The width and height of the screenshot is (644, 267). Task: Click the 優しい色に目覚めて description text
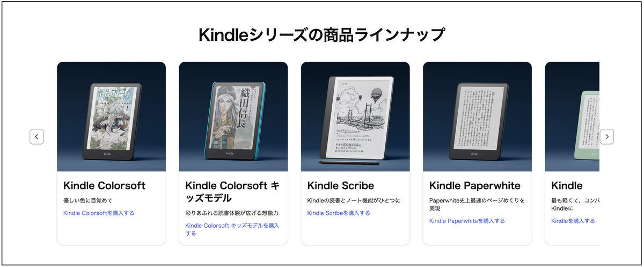point(86,200)
